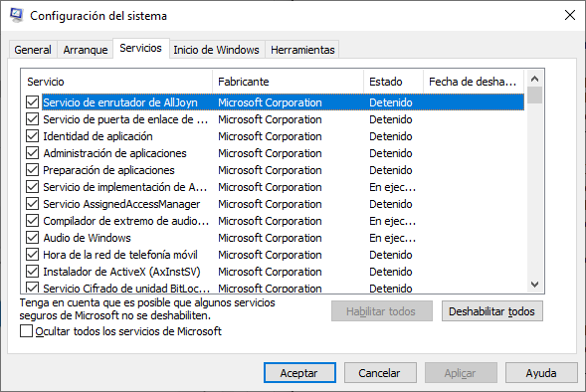586x392 pixels.
Task: Close the Configuración del sistema window
Action: [x=569, y=15]
